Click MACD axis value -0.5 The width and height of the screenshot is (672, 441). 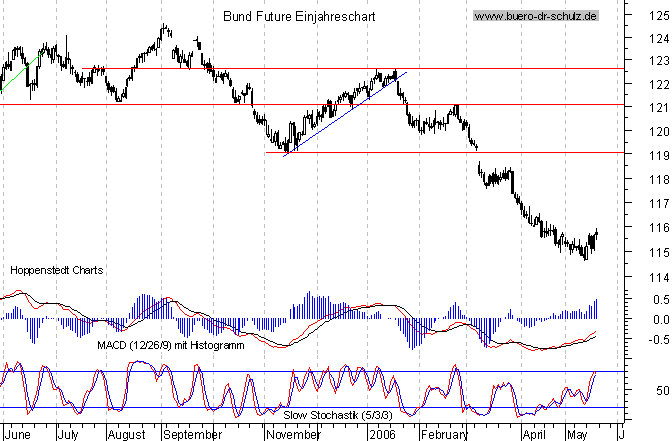click(659, 339)
